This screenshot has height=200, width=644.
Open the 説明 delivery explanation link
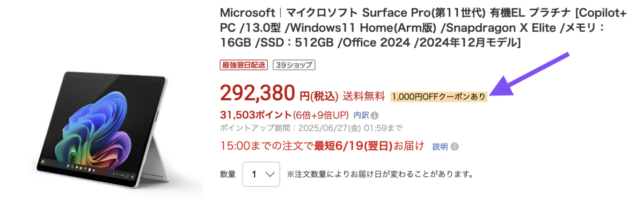tap(440, 146)
